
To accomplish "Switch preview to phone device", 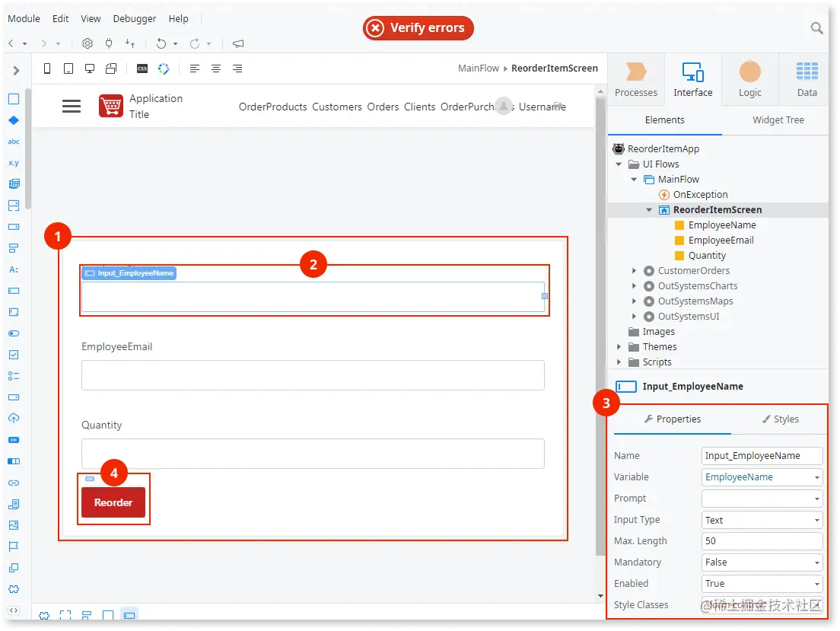I will (x=47, y=69).
